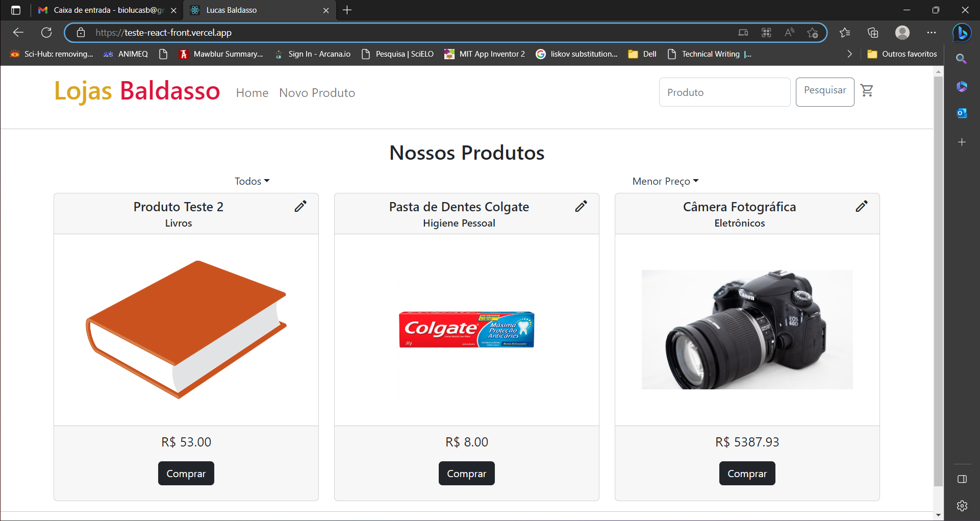This screenshot has width=980, height=521.
Task: Open Bing Copilot sidebar icon
Action: point(962,33)
